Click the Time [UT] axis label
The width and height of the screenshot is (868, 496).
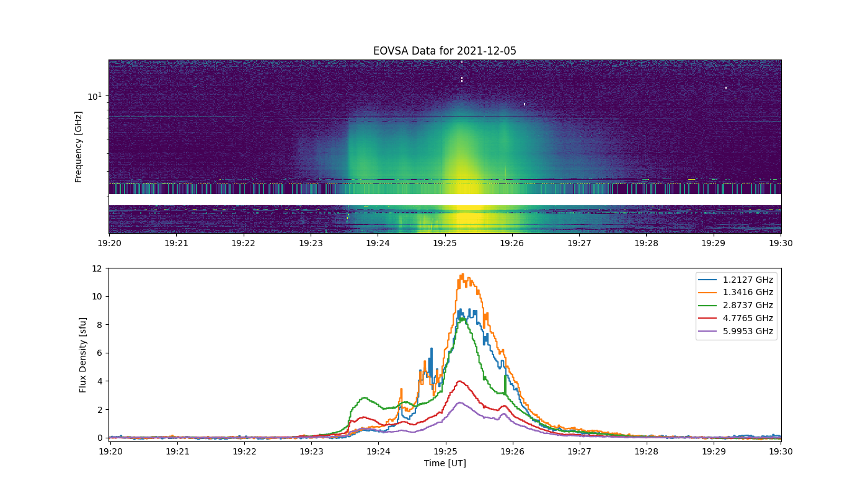click(445, 463)
